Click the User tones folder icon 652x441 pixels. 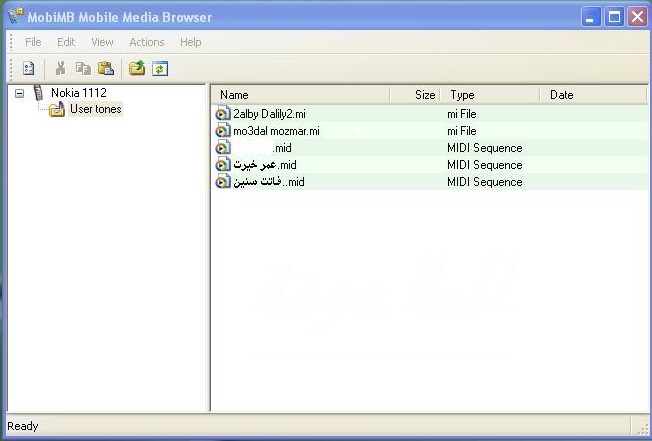(x=57, y=109)
